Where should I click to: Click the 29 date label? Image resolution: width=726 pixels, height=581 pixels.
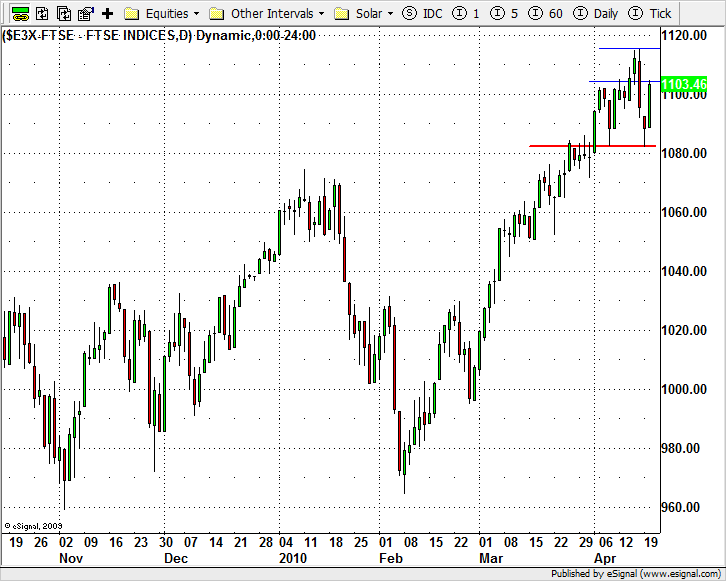point(586,542)
